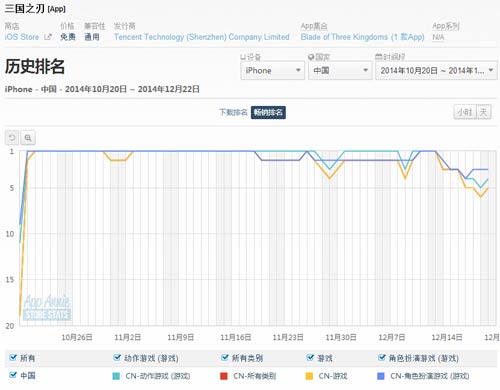Open the Blade of Three Kingdoms link
Screen dimensions: 500x390
tap(362, 37)
